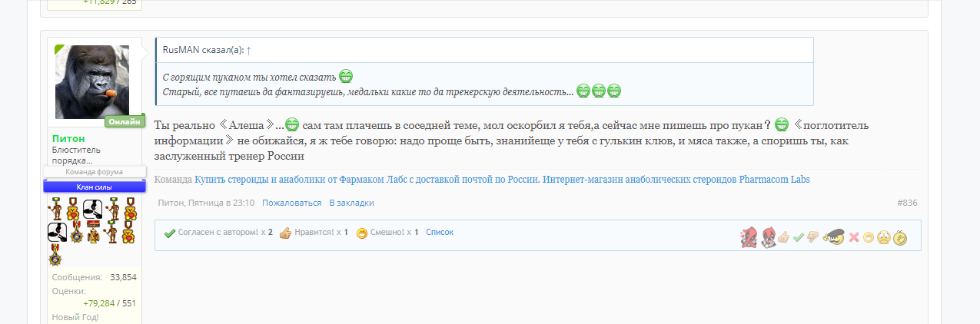Open the Питон username profile link
980x324 pixels.
pos(68,138)
